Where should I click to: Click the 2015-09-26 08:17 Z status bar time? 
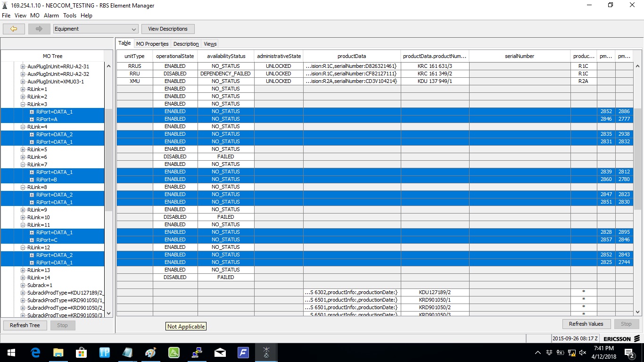pyautogui.click(x=575, y=338)
